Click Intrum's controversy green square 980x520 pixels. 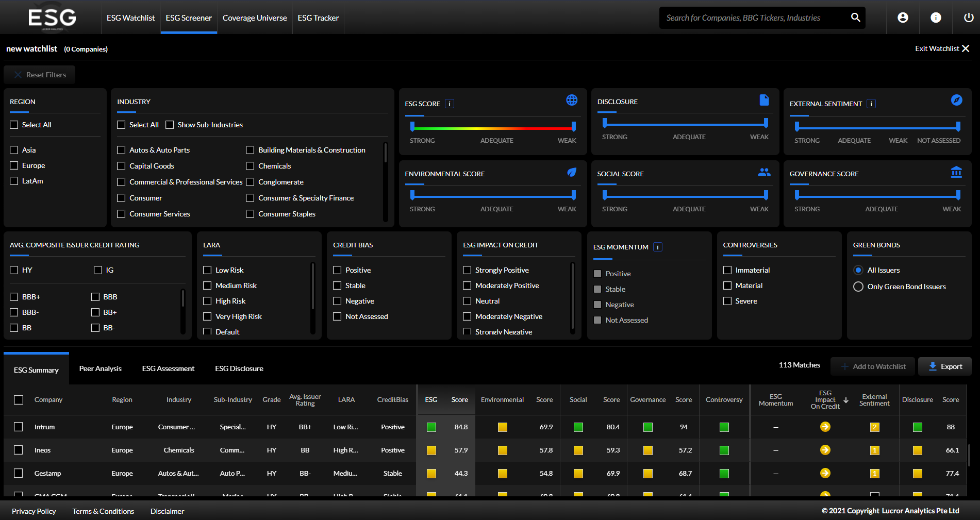tap(724, 427)
